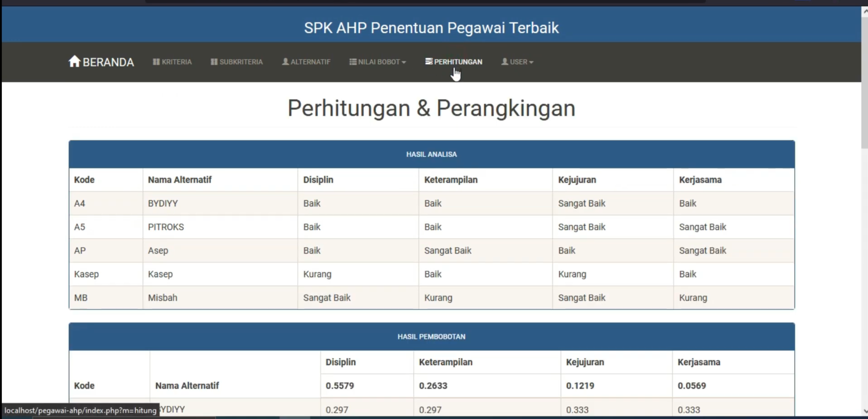868x419 pixels.
Task: Open the SUBKRITERIA menu item
Action: [237, 62]
